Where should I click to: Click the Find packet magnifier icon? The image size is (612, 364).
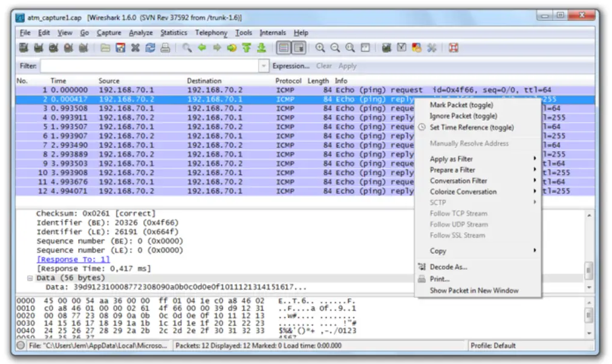187,48
